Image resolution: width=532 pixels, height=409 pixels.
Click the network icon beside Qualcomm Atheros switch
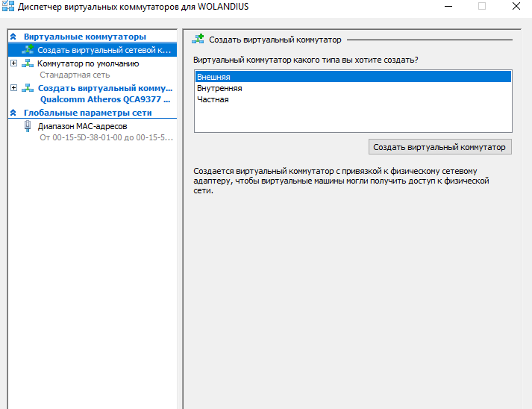(x=28, y=88)
